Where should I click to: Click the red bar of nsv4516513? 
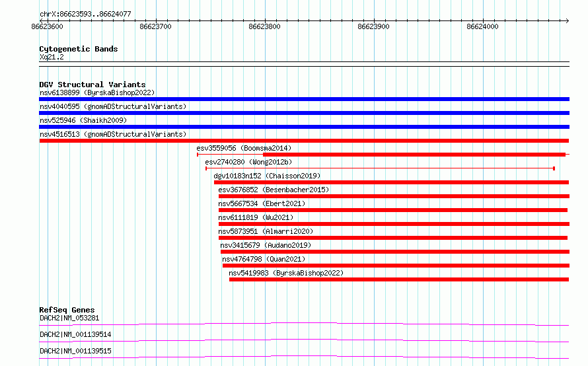[x=304, y=141]
